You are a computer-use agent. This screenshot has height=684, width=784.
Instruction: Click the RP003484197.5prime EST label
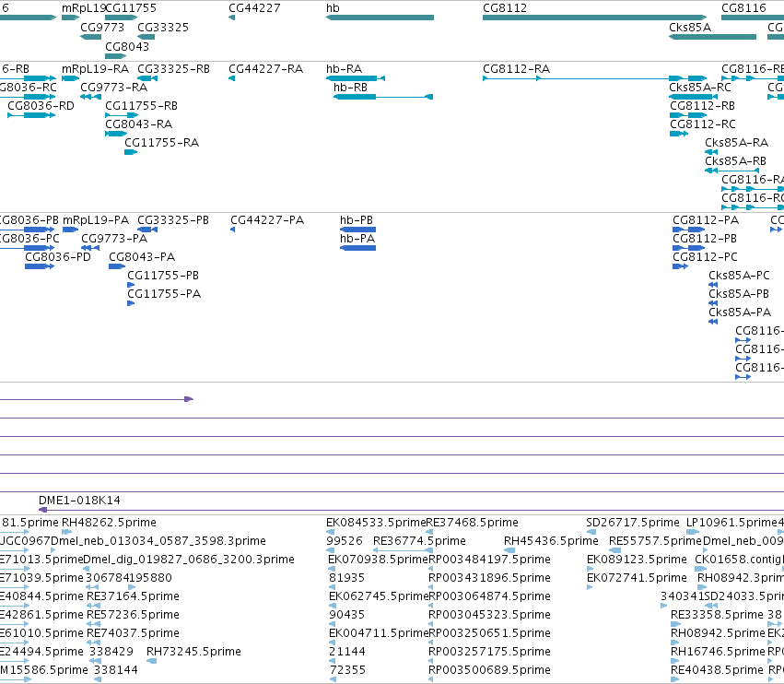point(489,560)
